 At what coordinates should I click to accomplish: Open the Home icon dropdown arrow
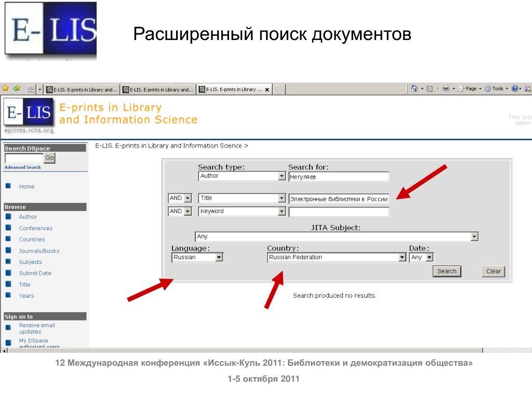coord(422,89)
